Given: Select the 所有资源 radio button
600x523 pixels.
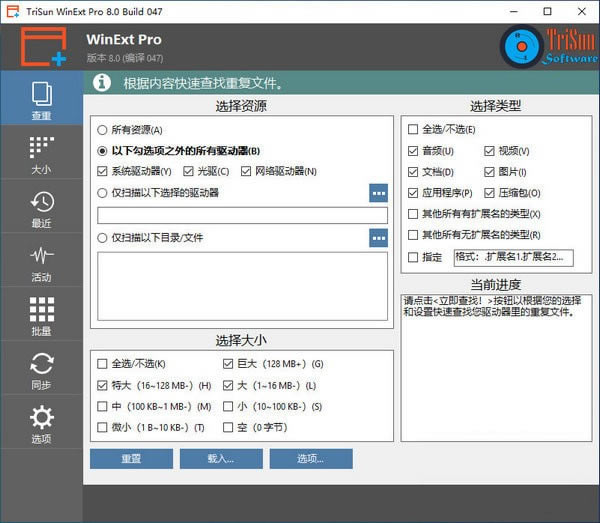Looking at the screenshot, I should coord(103,130).
